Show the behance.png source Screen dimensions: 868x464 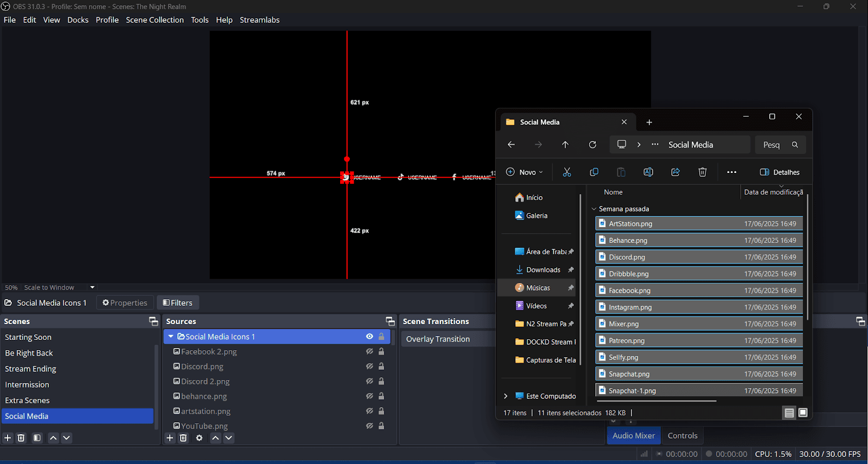(369, 396)
